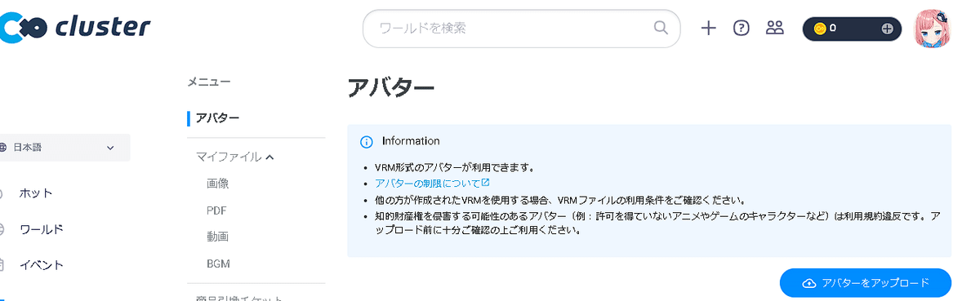
Task: Click the search magnifier icon
Action: pos(661,28)
